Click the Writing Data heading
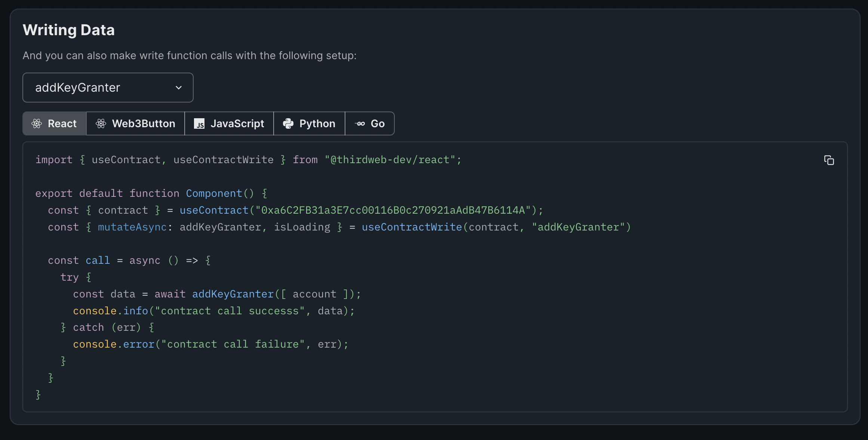The width and height of the screenshot is (868, 440). point(69,30)
